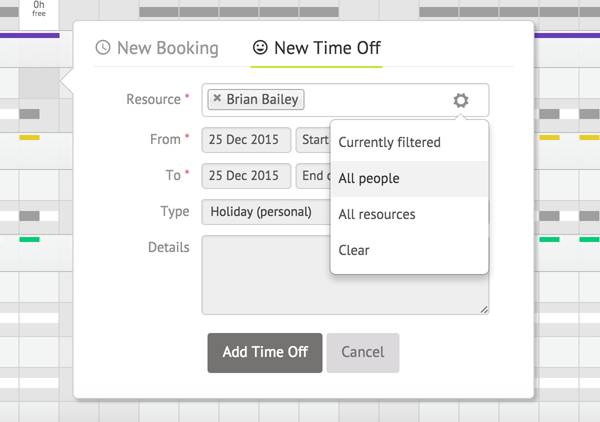The height and width of the screenshot is (422, 600).
Task: Click the clock icon beside New Booking
Action: tap(103, 48)
